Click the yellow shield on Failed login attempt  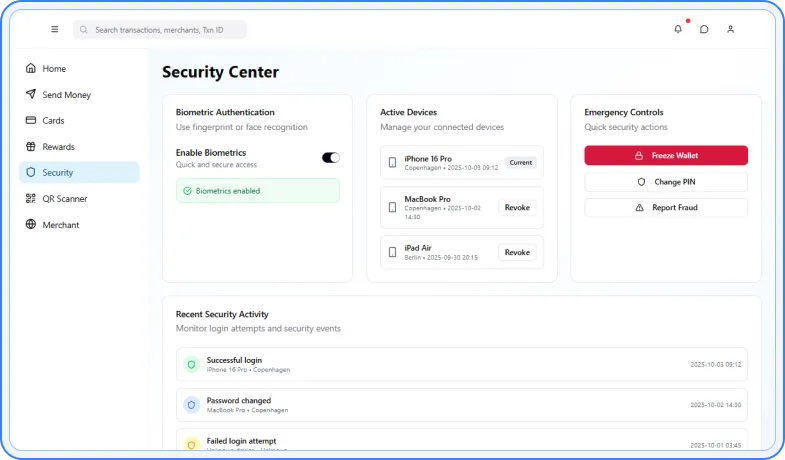[x=191, y=443]
